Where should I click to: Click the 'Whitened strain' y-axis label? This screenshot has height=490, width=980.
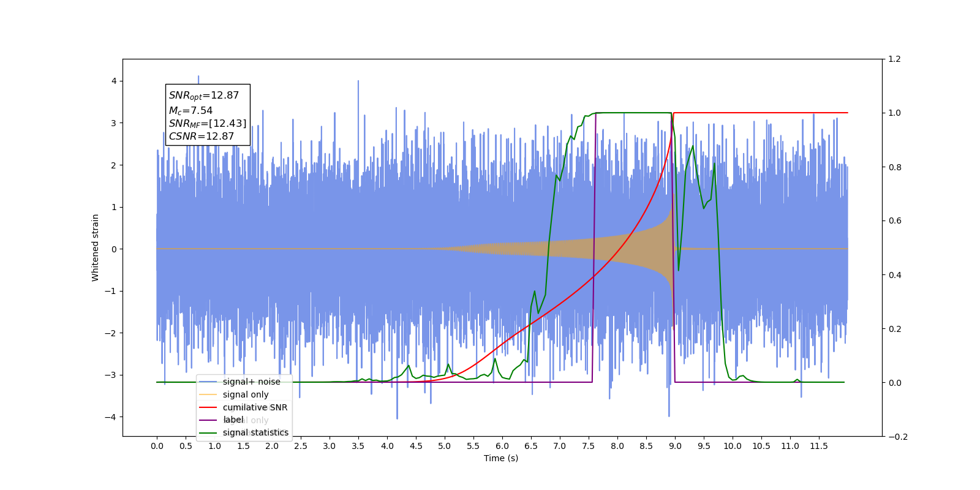(x=96, y=247)
